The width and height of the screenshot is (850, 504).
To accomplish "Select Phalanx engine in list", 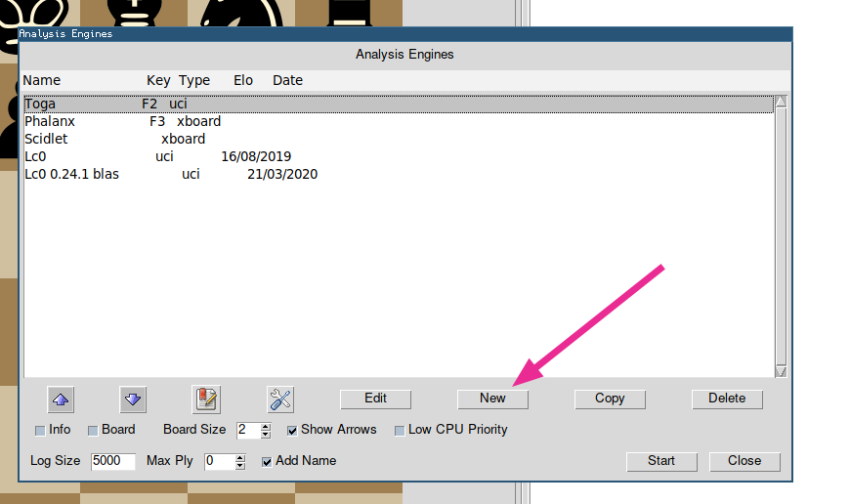I will pyautogui.click(x=50, y=122).
